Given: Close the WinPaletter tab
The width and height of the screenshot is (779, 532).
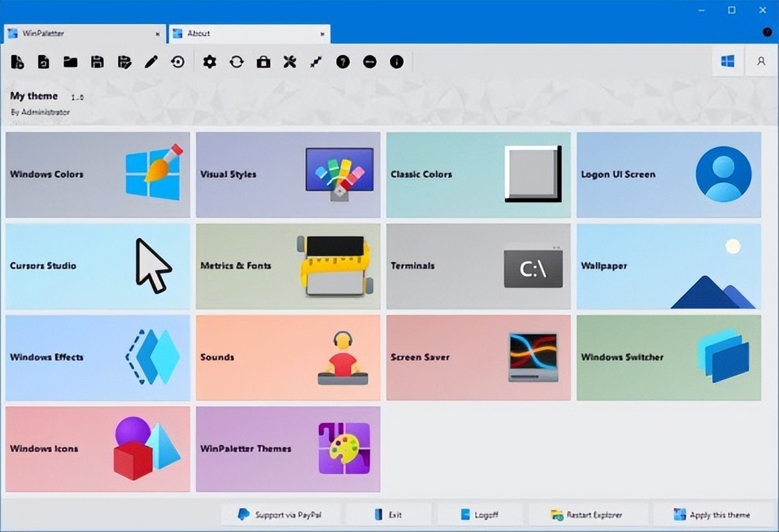Looking at the screenshot, I should click(158, 34).
